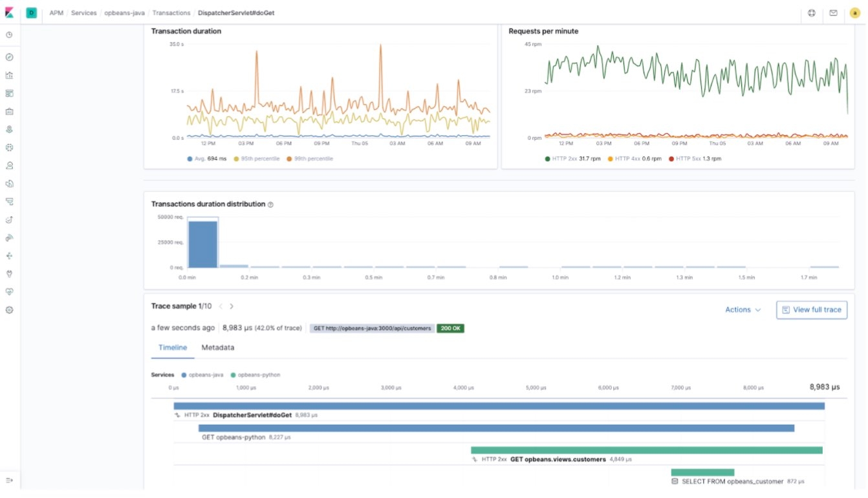The height and width of the screenshot is (498, 868).
Task: Go to previous trace sample chevron
Action: pyautogui.click(x=220, y=307)
